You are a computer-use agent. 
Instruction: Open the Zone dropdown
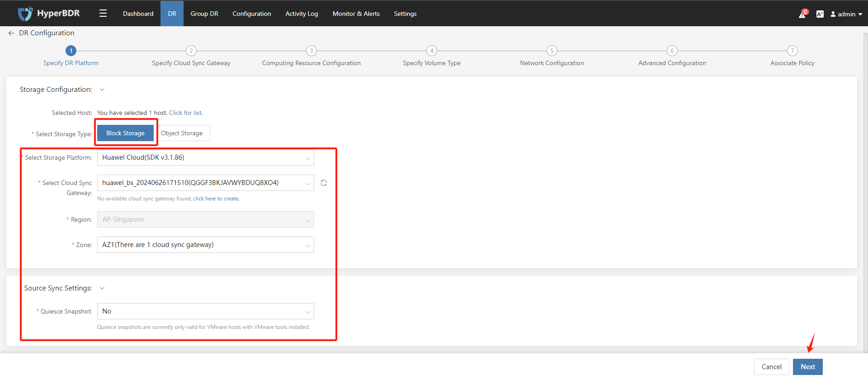(x=206, y=245)
